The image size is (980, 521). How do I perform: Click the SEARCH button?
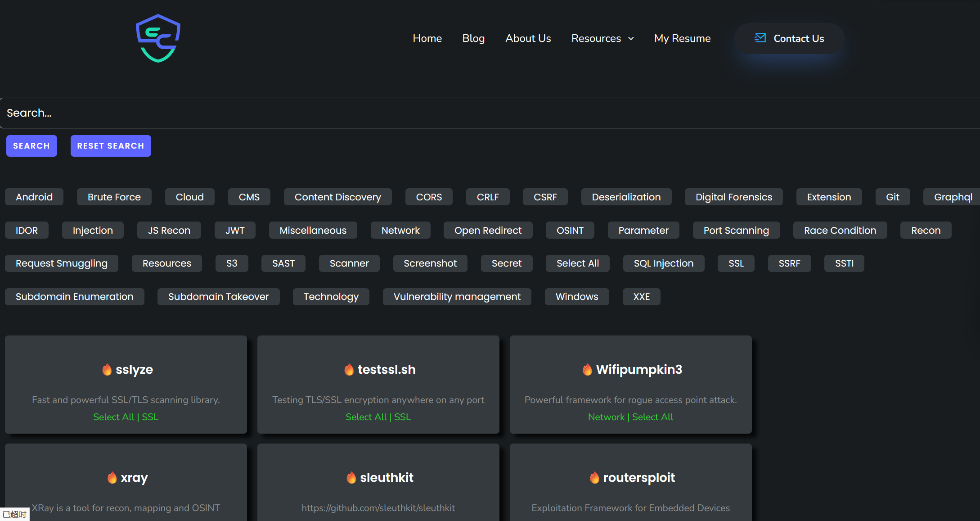tap(31, 146)
